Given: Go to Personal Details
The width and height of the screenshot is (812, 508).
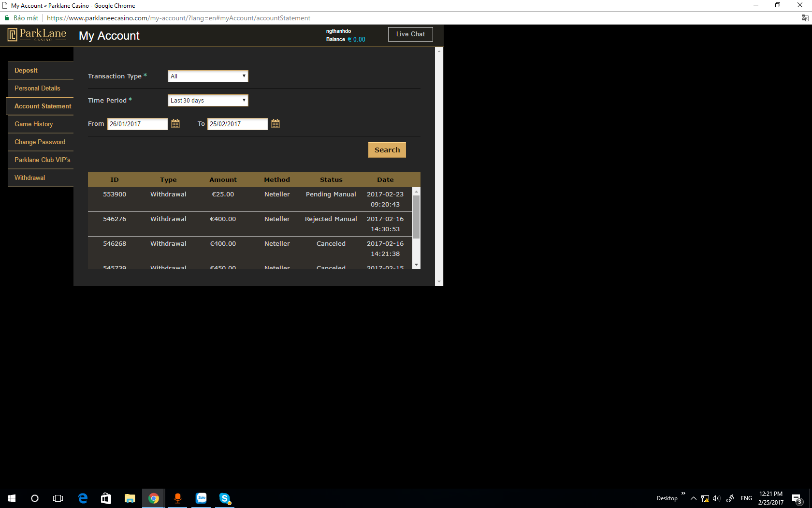Looking at the screenshot, I should click(41, 89).
